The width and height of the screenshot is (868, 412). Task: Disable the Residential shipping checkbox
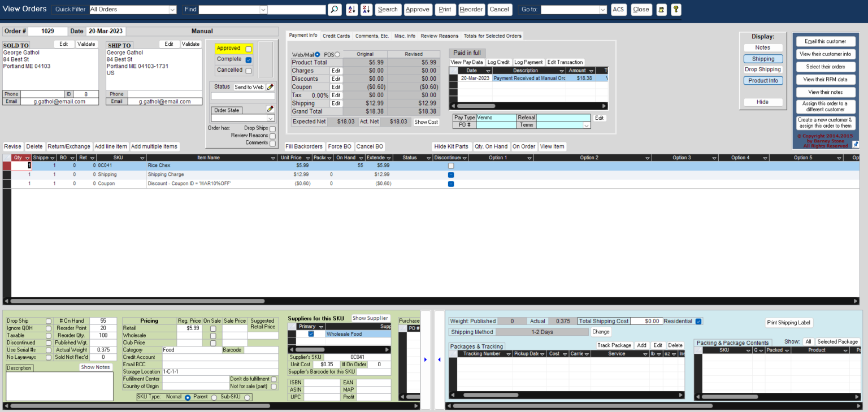(698, 320)
